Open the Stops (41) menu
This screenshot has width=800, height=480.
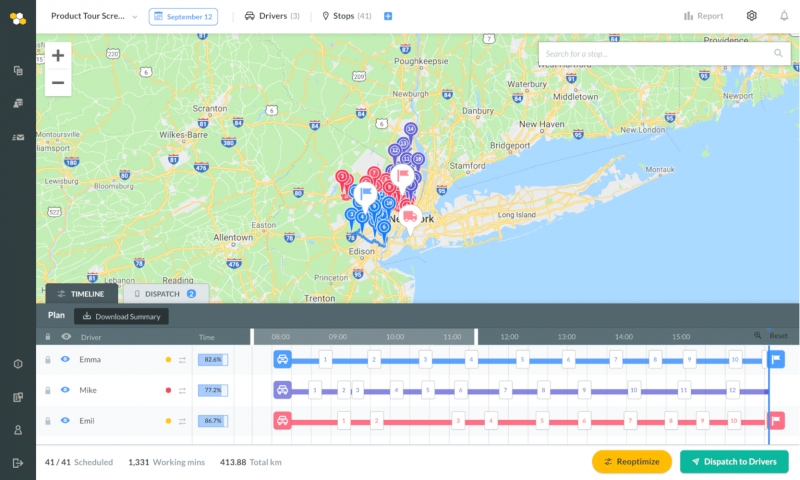[x=347, y=16]
